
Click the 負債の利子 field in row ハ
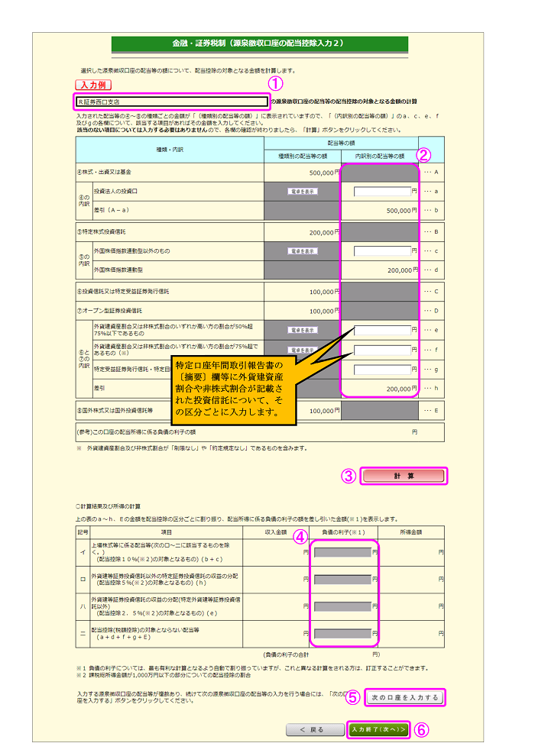coord(342,606)
